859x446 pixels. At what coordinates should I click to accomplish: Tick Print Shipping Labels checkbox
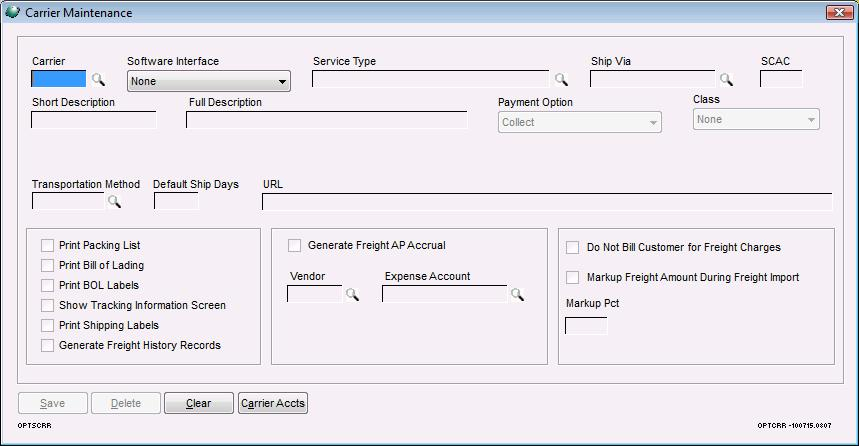click(x=48, y=325)
